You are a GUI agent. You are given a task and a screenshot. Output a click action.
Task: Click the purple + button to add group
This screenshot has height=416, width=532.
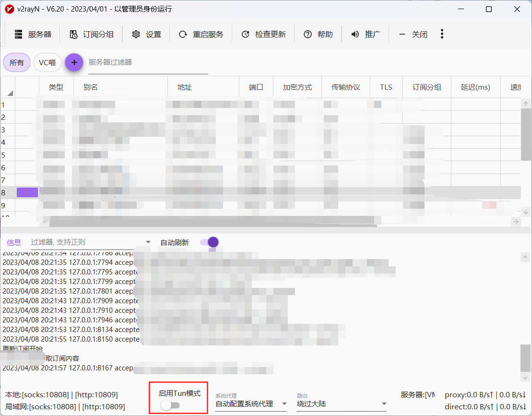click(x=74, y=62)
